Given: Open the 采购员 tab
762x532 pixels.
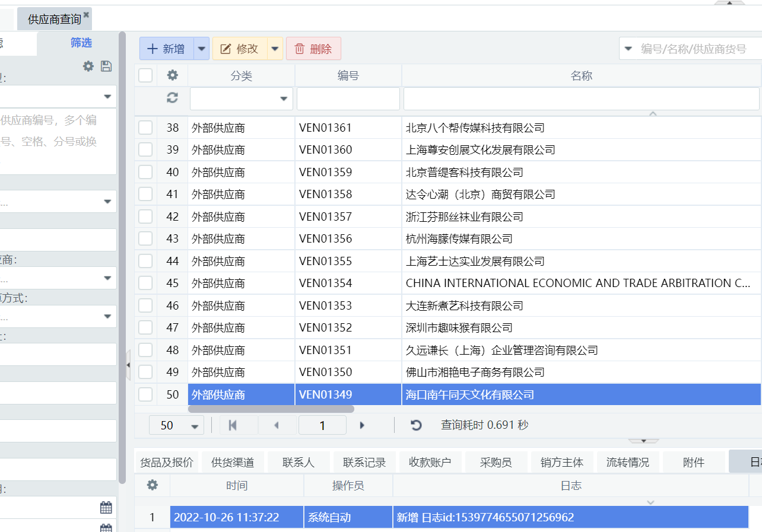Looking at the screenshot, I should click(496, 463).
